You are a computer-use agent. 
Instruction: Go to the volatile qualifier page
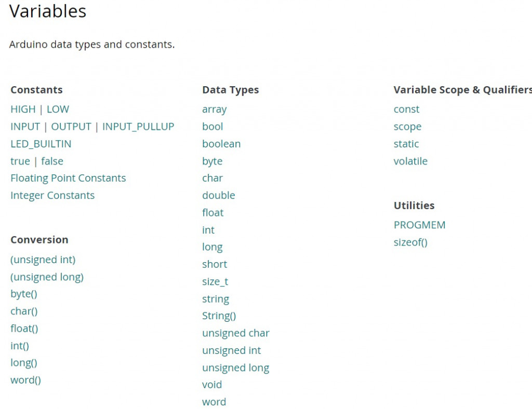pos(410,161)
